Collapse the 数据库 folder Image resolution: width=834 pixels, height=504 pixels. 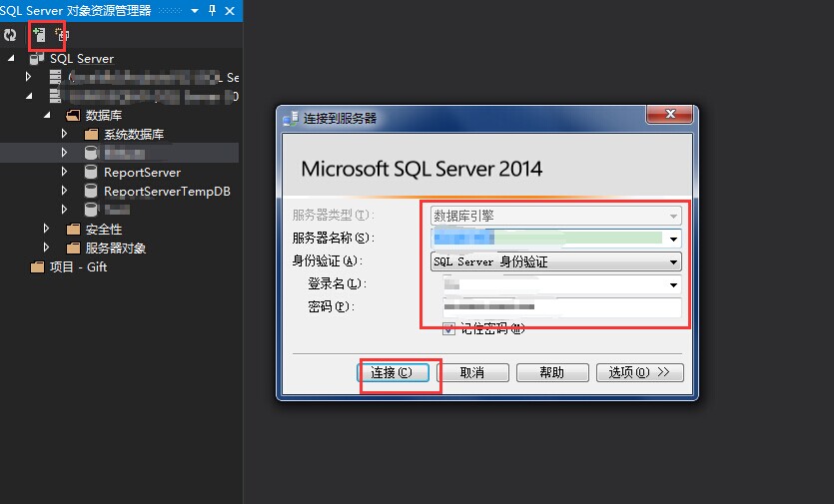click(47, 115)
